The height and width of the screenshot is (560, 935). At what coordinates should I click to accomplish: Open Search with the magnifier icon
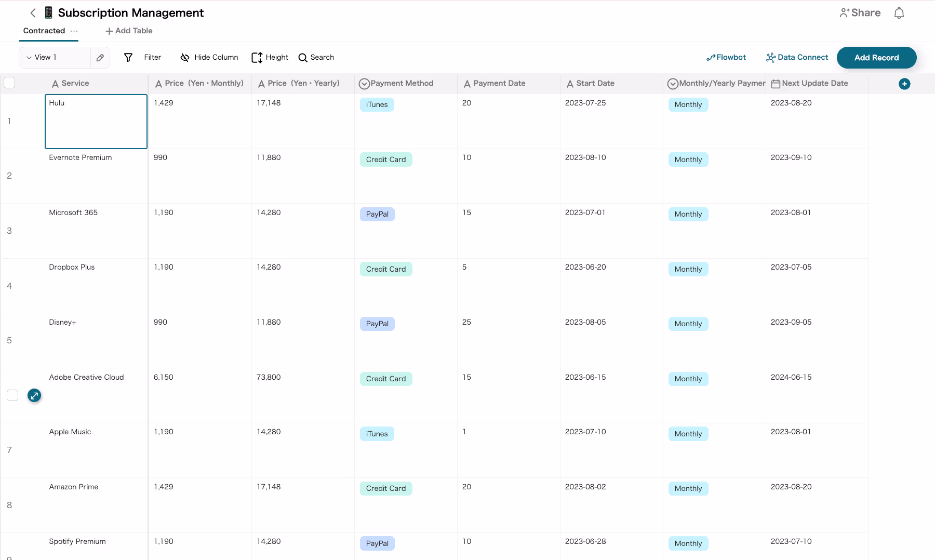(x=302, y=57)
